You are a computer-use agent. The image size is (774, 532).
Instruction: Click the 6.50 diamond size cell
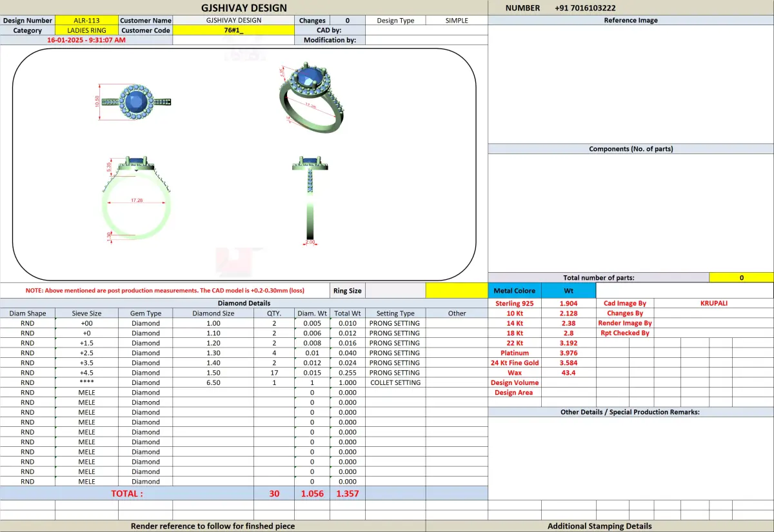click(213, 382)
